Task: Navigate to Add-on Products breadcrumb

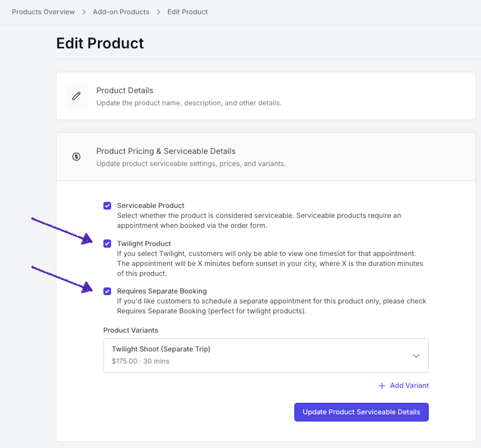Action: click(121, 12)
